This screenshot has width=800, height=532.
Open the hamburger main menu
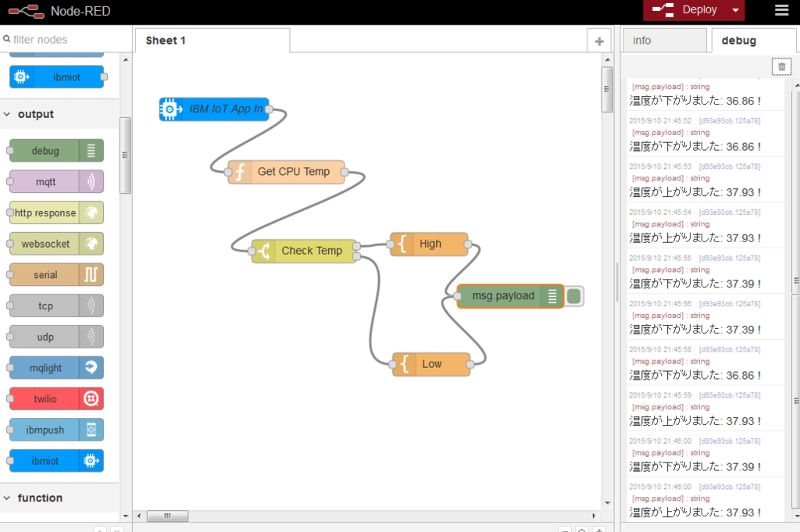click(x=781, y=10)
